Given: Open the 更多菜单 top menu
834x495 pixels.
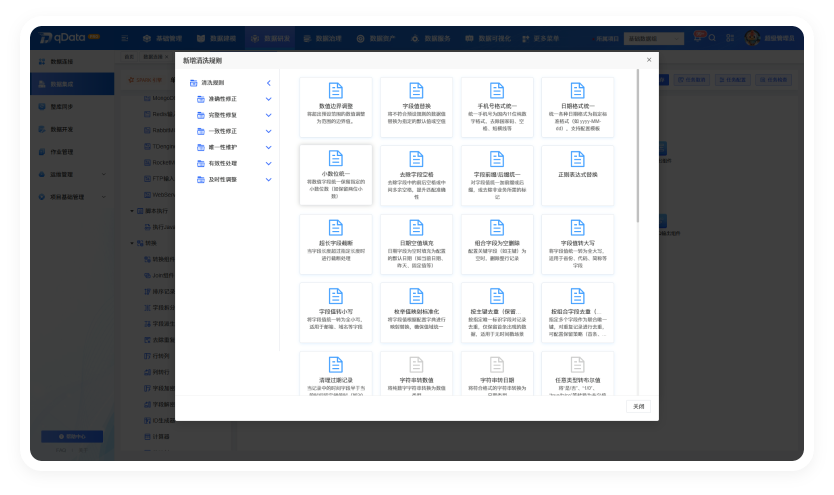Looking at the screenshot, I should [x=540, y=38].
